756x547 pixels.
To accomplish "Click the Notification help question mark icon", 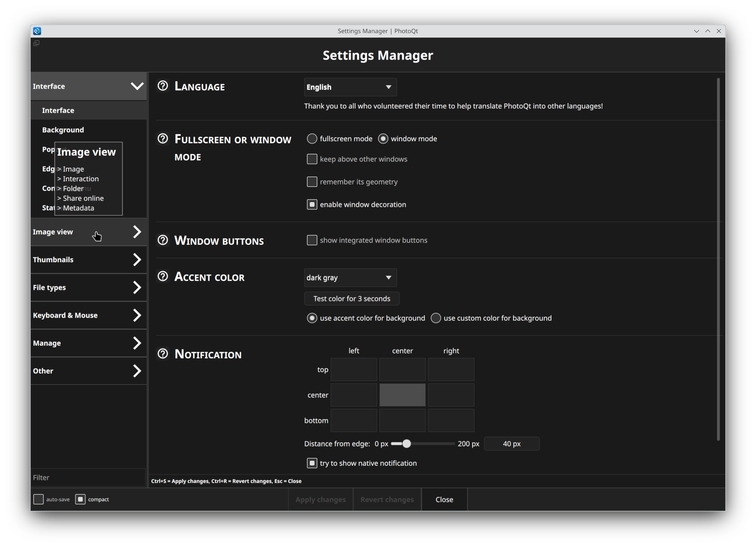I will tap(163, 354).
